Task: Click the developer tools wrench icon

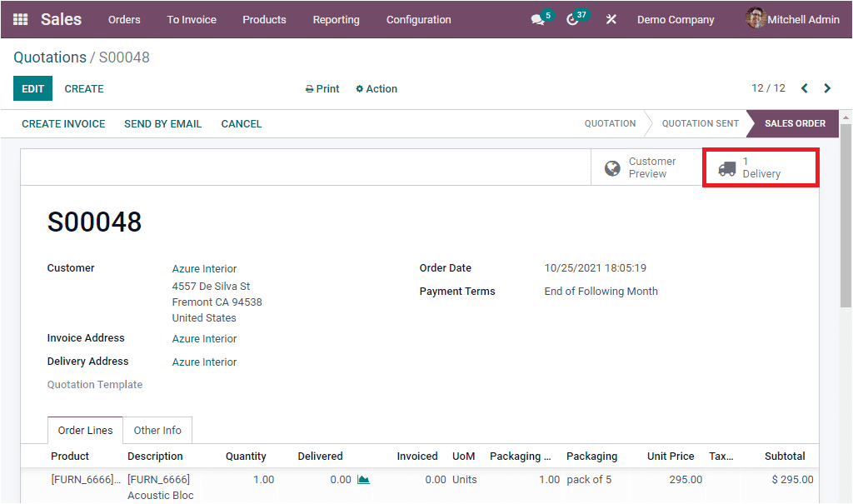Action: pos(611,19)
